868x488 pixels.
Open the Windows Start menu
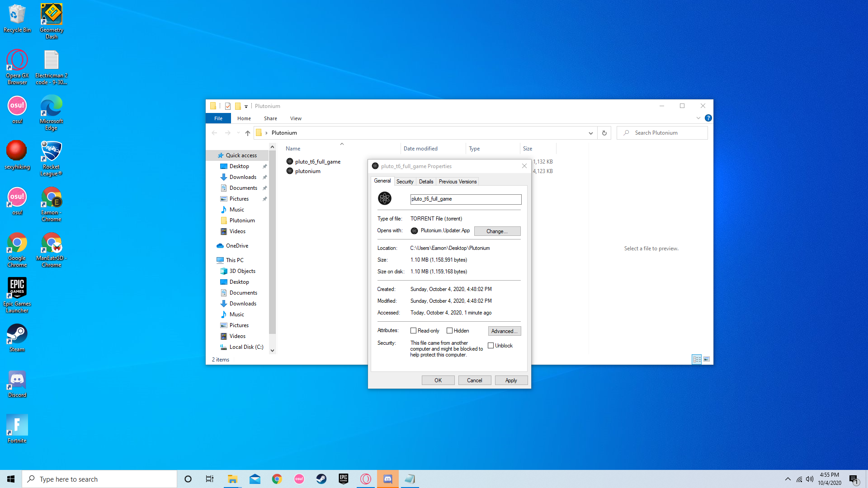point(11,479)
